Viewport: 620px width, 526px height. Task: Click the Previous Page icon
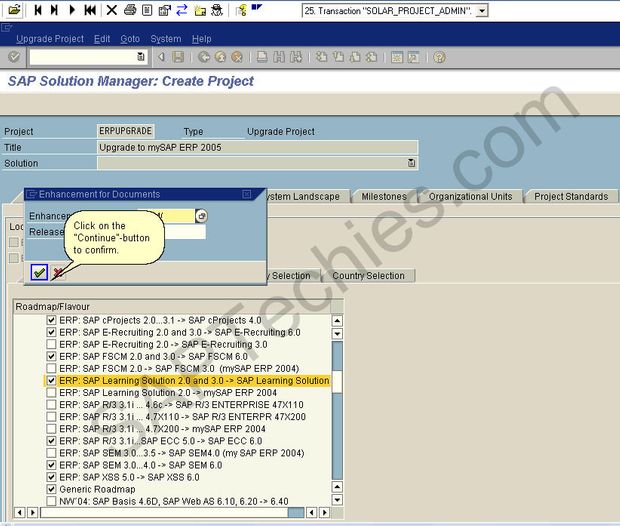(x=338, y=57)
